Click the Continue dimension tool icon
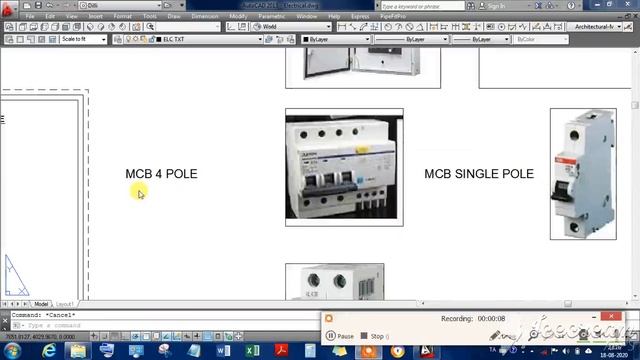The image size is (640, 360). tap(456, 27)
